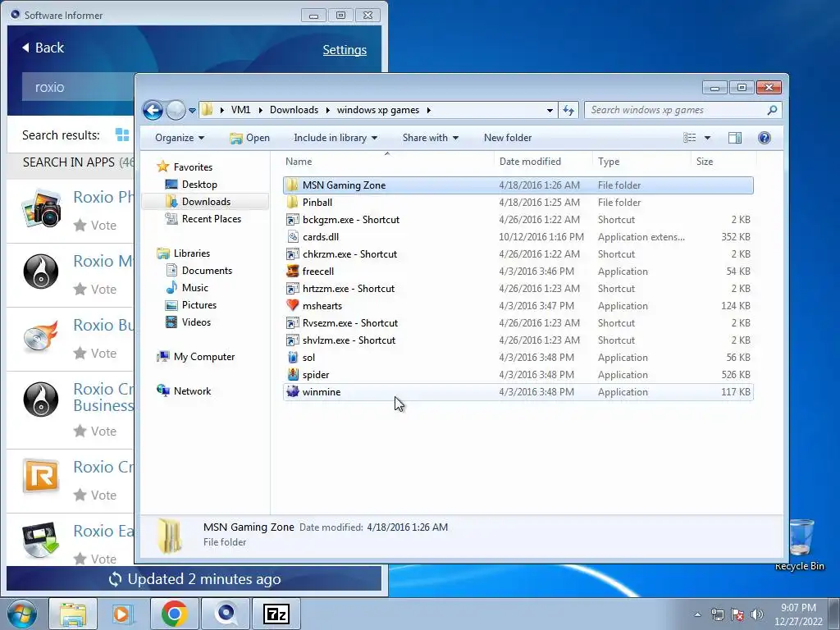Open the view options dropdown arrow
The height and width of the screenshot is (630, 840).
tap(707, 138)
